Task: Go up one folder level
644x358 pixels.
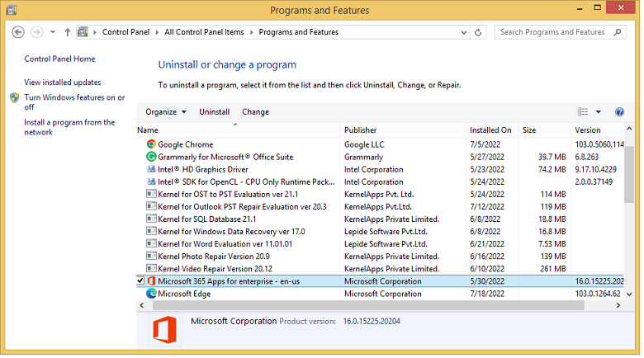Action: pos(68,32)
